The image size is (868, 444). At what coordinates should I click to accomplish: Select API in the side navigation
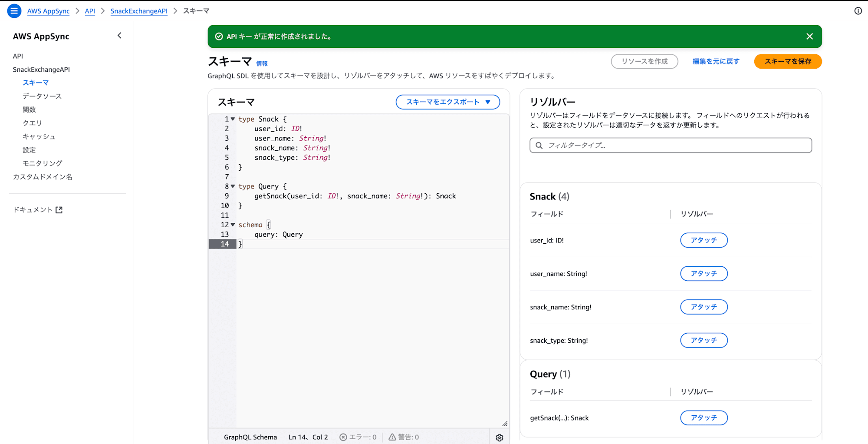pyautogui.click(x=18, y=56)
